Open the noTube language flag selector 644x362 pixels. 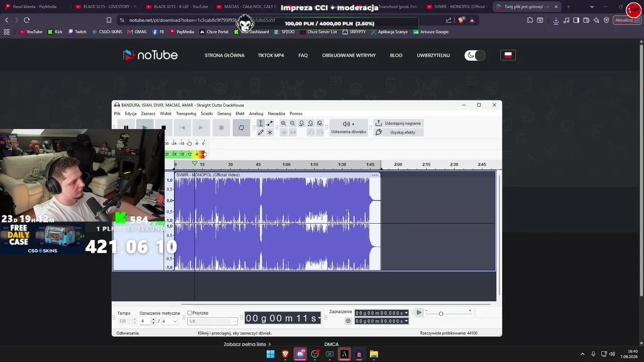508,55
